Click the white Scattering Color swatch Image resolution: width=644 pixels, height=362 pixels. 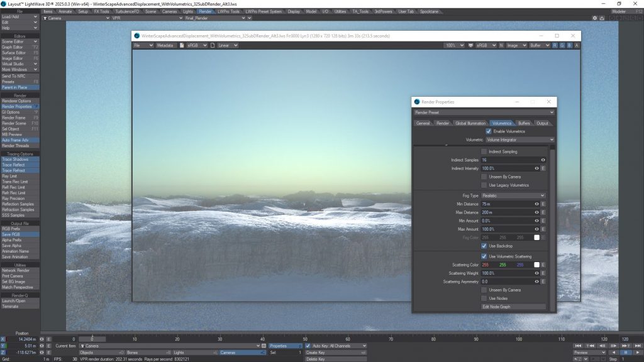(536, 265)
